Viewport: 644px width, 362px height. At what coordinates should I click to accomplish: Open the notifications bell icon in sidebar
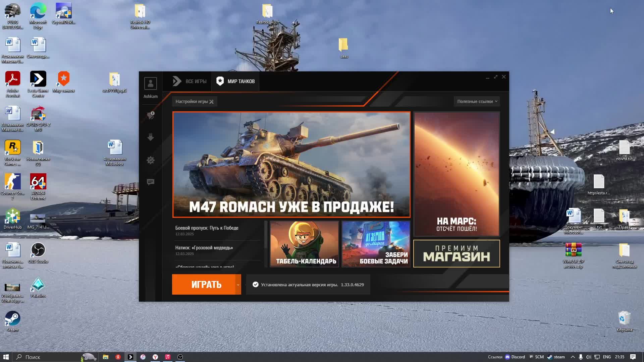[x=150, y=115]
